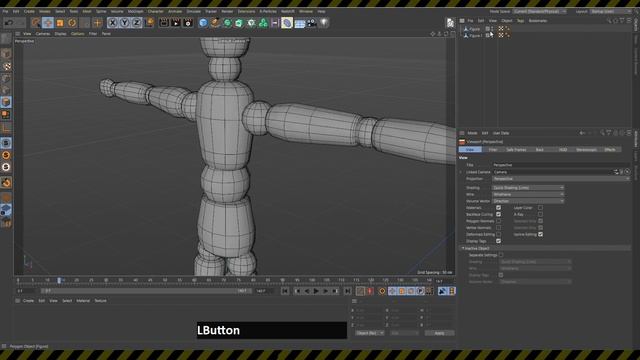Click the Apply button in coordinates
The height and width of the screenshot is (360, 640).
439,333
